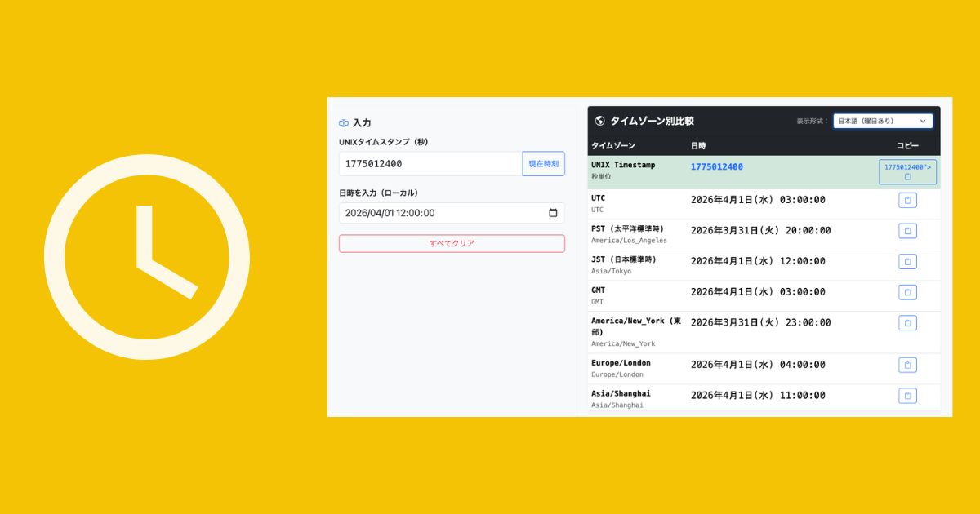
Task: Copy the Asia/Shanghai datetime
Action: pos(907,396)
